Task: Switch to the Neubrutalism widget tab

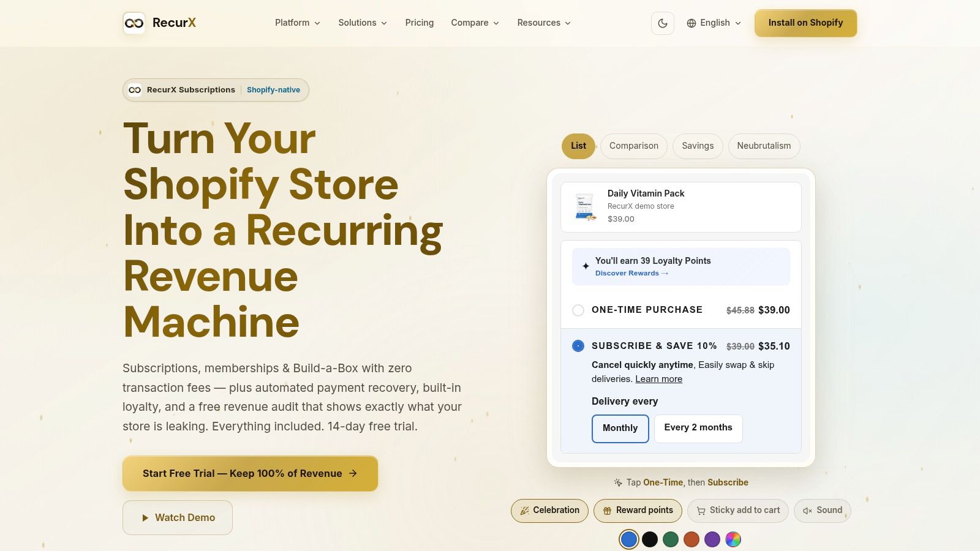Action: [764, 146]
